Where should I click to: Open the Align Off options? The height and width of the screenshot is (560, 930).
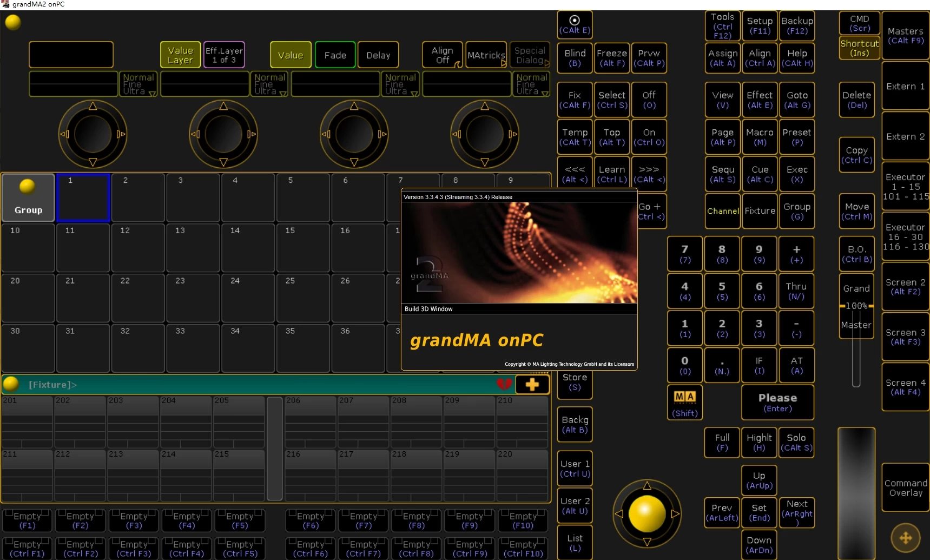click(443, 55)
